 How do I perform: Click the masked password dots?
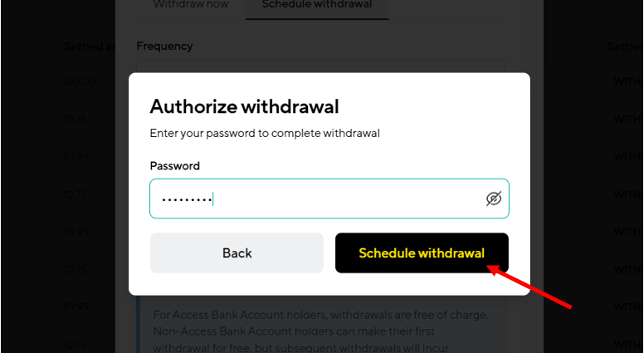[187, 200]
